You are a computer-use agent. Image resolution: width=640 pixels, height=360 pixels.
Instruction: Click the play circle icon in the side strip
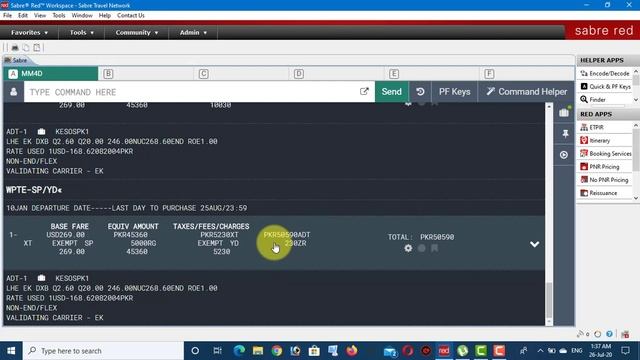564,155
